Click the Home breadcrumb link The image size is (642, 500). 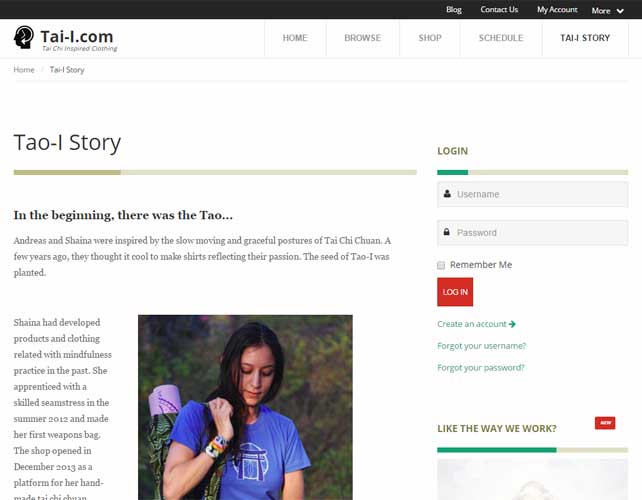point(24,70)
